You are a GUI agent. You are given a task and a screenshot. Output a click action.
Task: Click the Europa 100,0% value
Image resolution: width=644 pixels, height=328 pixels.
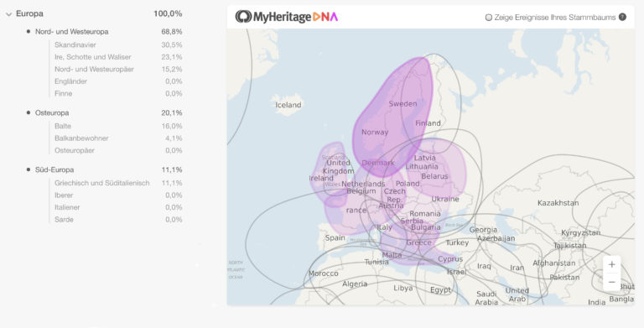coord(168,13)
